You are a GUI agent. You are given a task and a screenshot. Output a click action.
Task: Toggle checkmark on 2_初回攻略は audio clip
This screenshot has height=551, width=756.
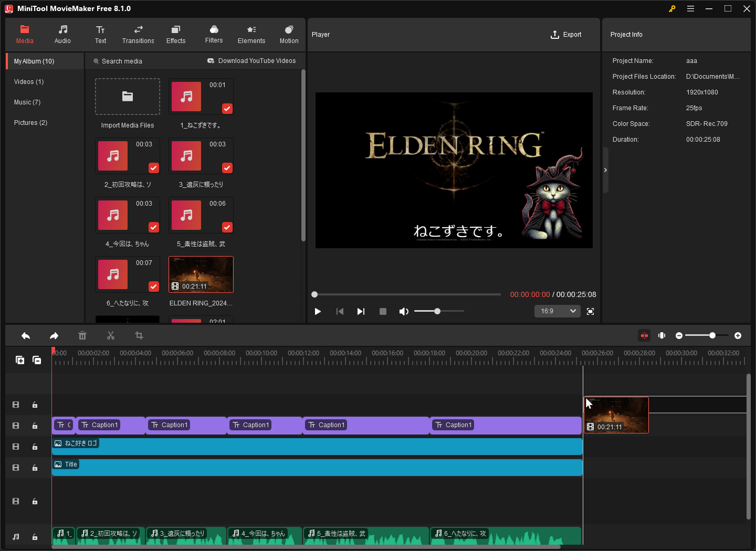154,168
